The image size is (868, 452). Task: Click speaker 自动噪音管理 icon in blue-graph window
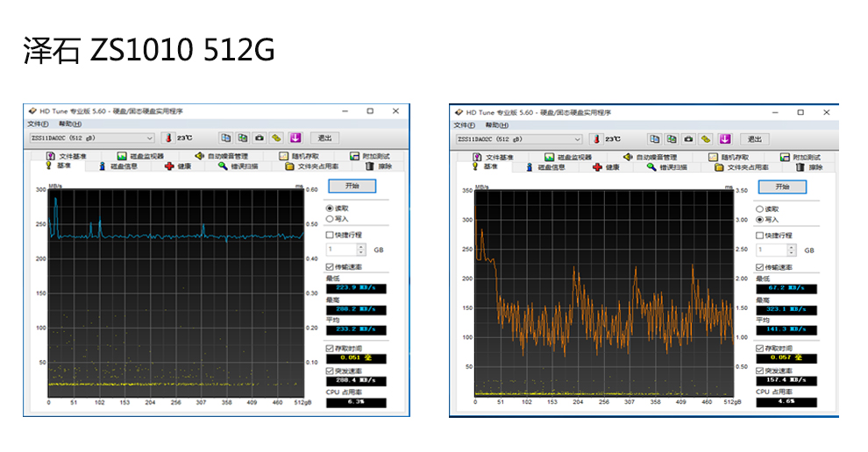pos(199,156)
